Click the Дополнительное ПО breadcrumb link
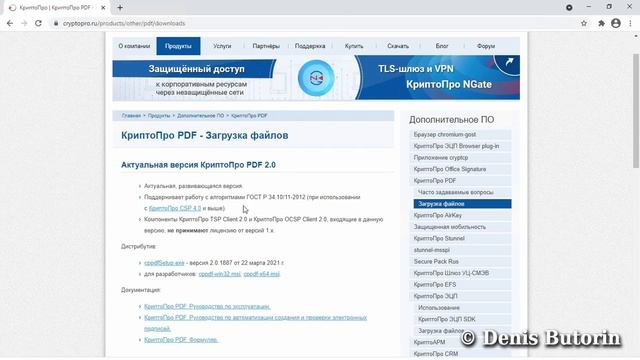This screenshot has height=360, width=640. pyautogui.click(x=200, y=116)
